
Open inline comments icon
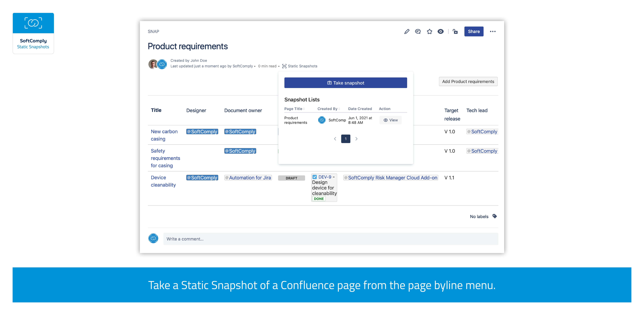[418, 32]
